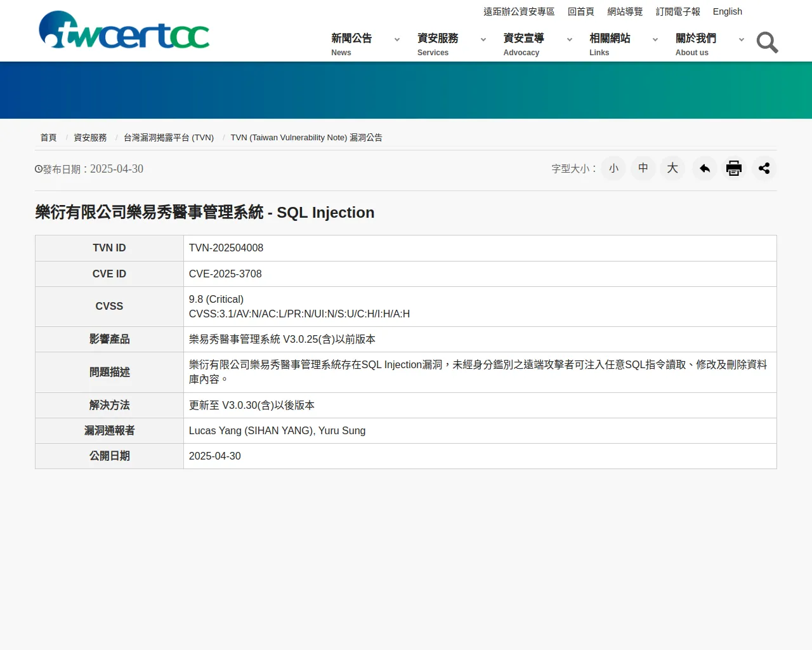Click 資安服務 in the breadcrumb

click(90, 137)
